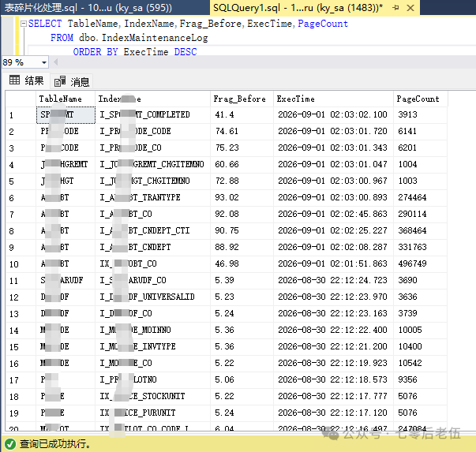Open the 结果 results tab

point(26,80)
